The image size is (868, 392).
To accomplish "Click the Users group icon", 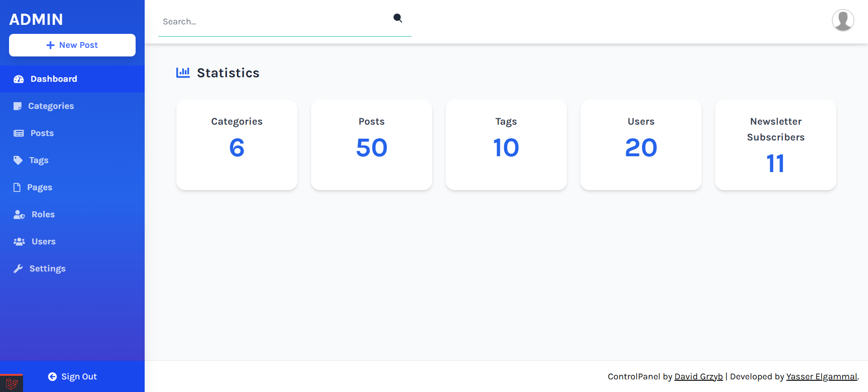I will (19, 242).
